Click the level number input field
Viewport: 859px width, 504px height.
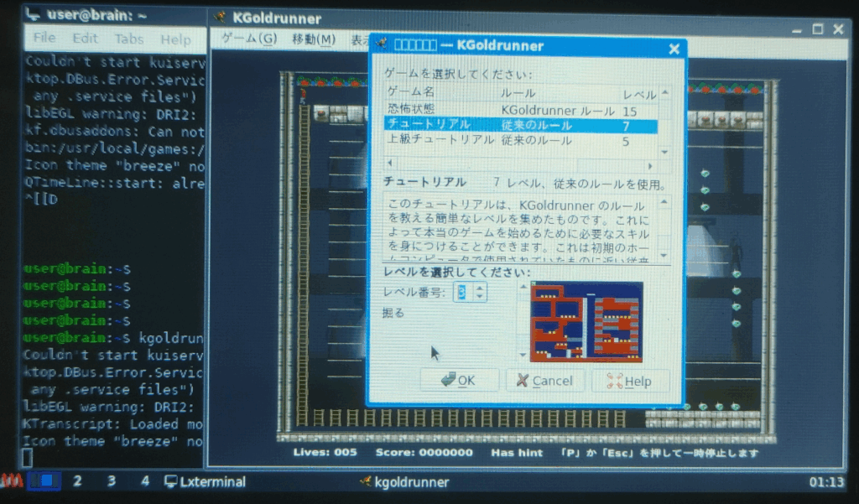click(x=462, y=292)
